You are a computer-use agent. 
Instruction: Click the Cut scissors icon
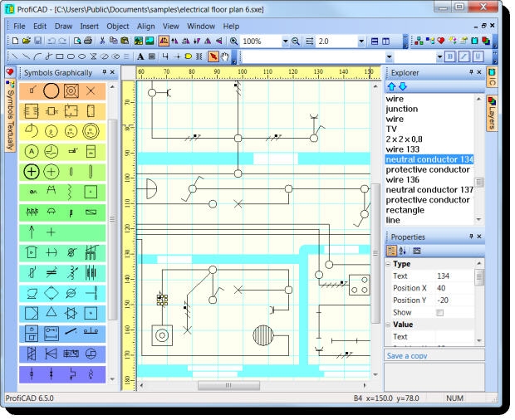pos(103,41)
